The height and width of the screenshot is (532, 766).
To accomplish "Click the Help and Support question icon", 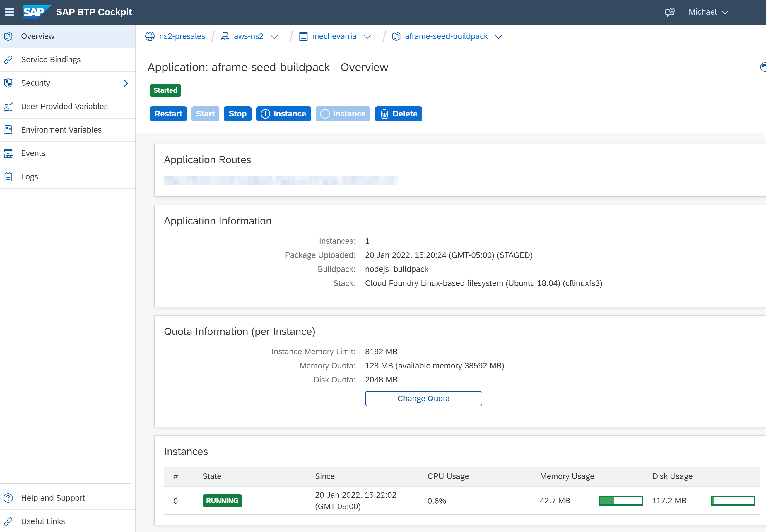I will coord(8,498).
